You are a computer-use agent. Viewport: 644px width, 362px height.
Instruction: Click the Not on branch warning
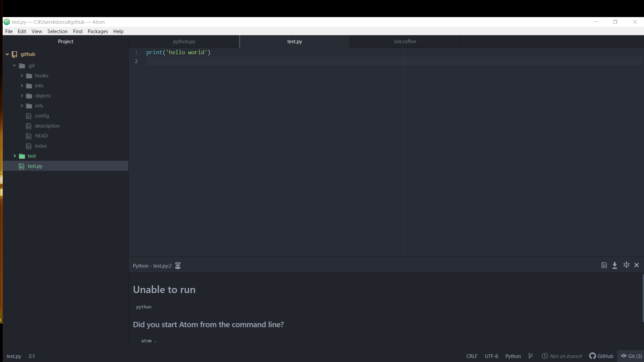[562, 356]
